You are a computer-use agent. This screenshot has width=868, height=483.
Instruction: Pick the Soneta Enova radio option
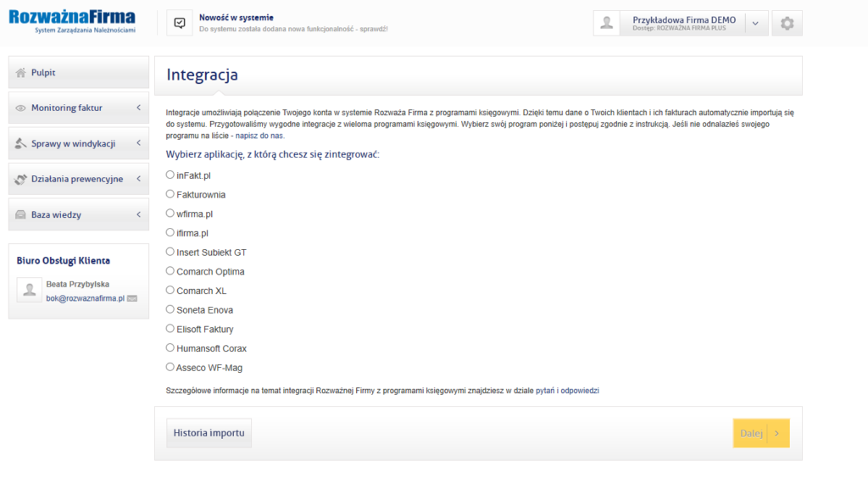point(170,309)
